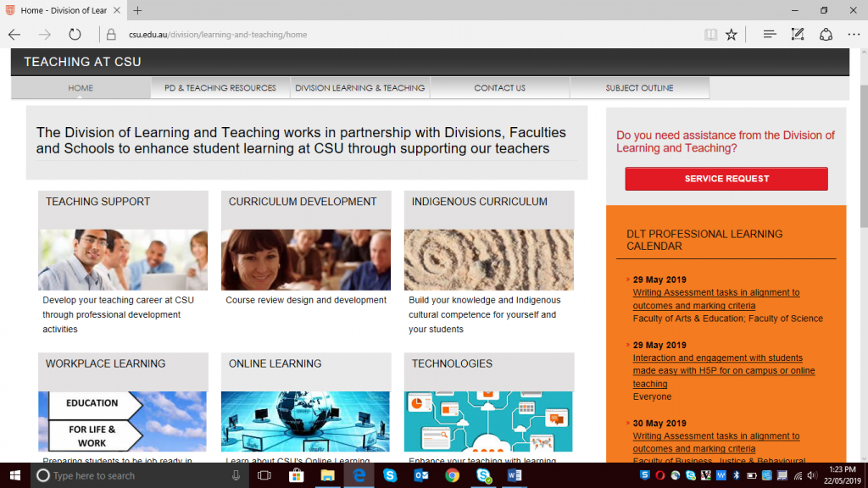Viewport: 868px width, 488px height.
Task: Open Edge Settings and more ellipsis
Action: 854,34
